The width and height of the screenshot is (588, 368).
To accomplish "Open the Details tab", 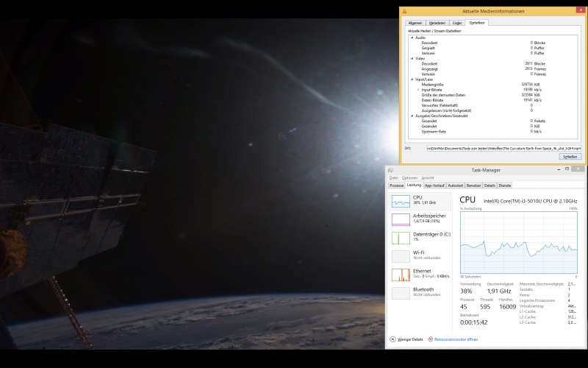I will coord(490,185).
